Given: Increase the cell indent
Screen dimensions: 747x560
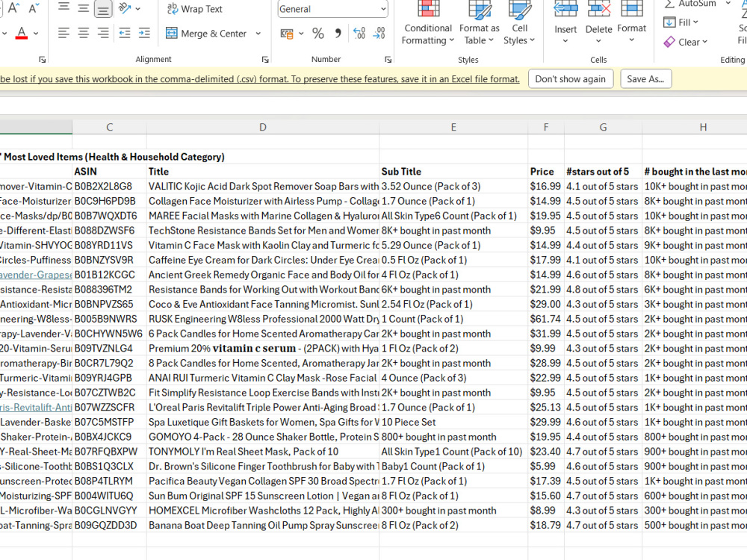Looking at the screenshot, I should point(144,33).
